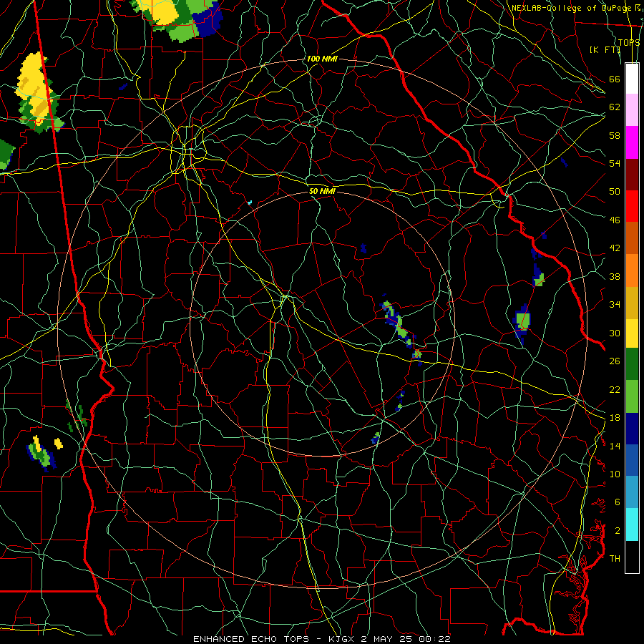Click the yellow legend color band

[x=632, y=333]
